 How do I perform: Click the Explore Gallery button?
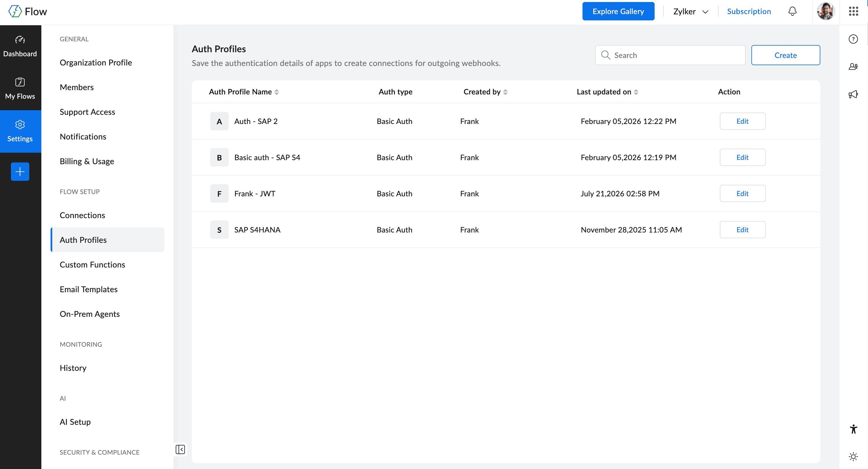(618, 11)
